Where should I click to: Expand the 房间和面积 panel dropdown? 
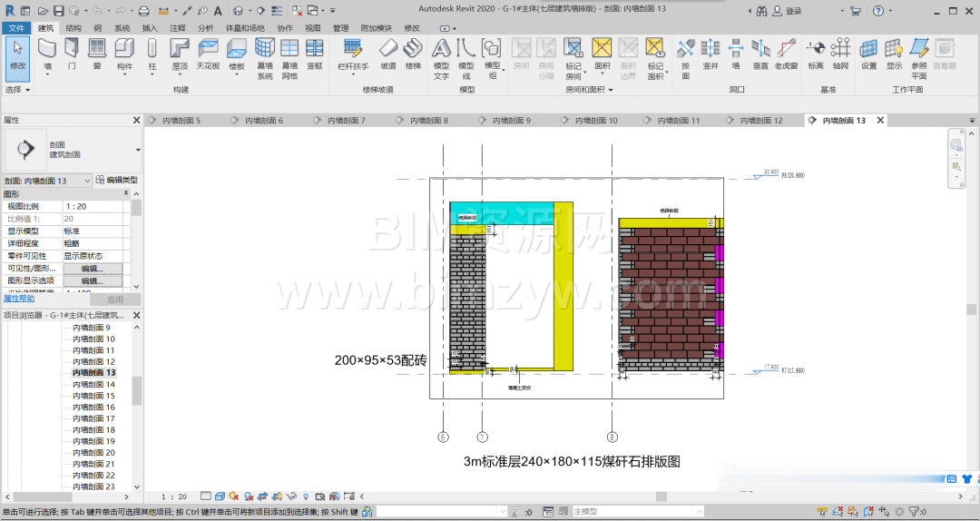coord(589,90)
